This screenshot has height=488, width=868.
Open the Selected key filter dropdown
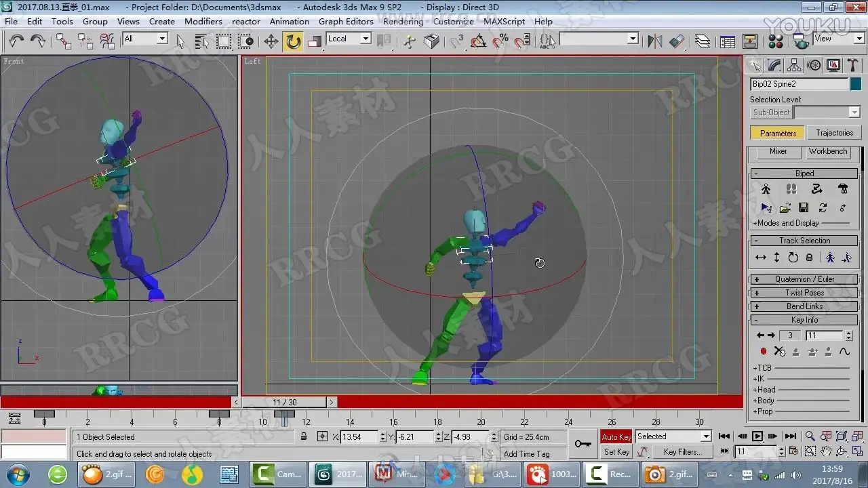coord(706,436)
